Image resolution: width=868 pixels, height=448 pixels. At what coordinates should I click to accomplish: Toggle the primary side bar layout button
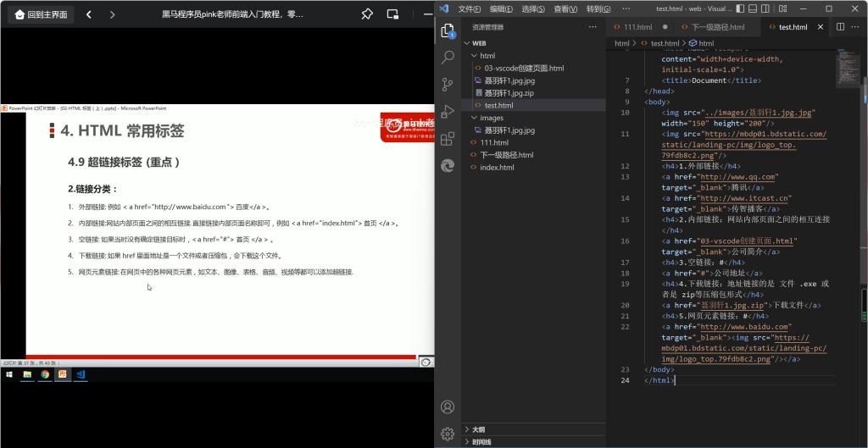coord(741,8)
